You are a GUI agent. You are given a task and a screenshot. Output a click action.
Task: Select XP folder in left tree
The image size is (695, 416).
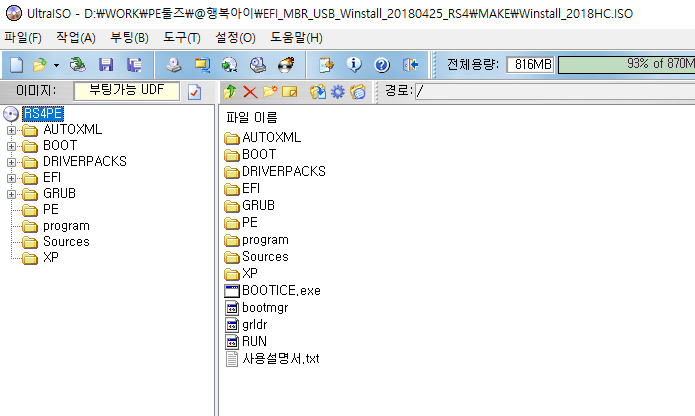[x=51, y=257]
